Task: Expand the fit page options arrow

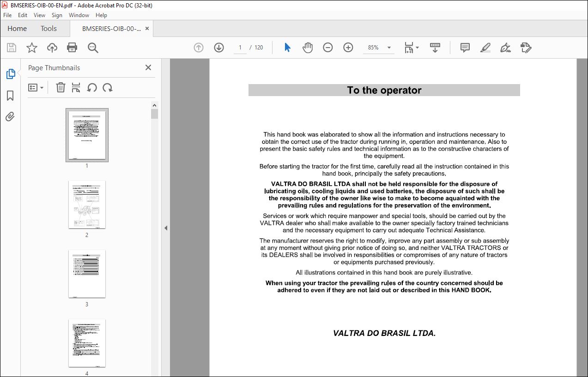Action: (418, 48)
